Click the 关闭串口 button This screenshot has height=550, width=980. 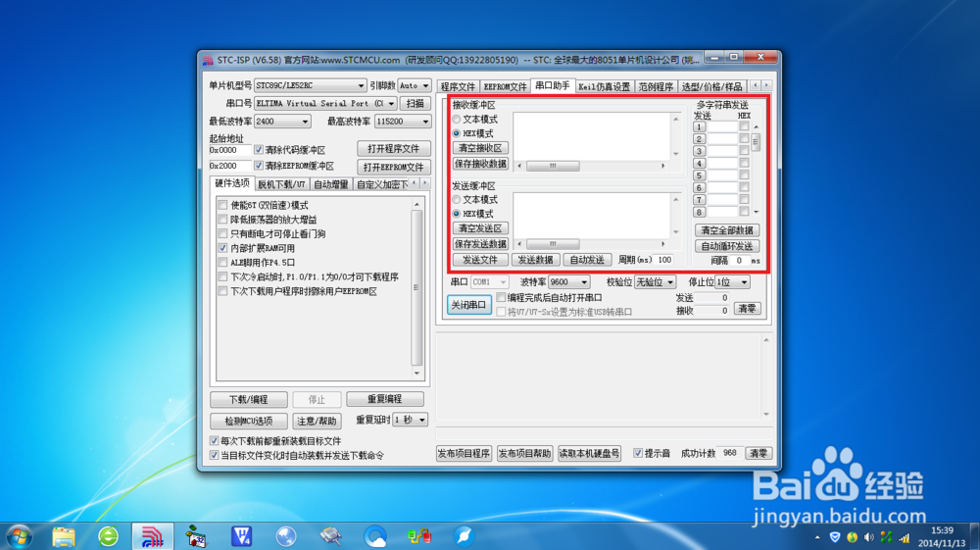click(468, 305)
